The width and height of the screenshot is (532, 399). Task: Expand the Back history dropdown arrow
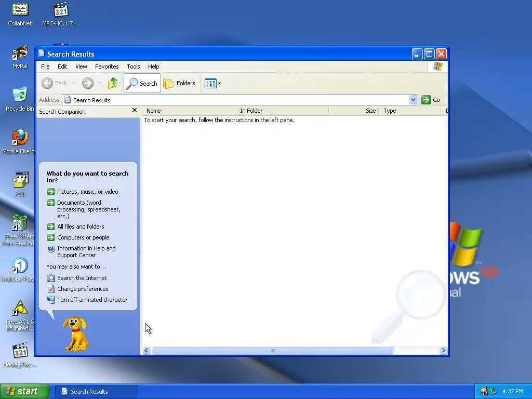tap(74, 83)
